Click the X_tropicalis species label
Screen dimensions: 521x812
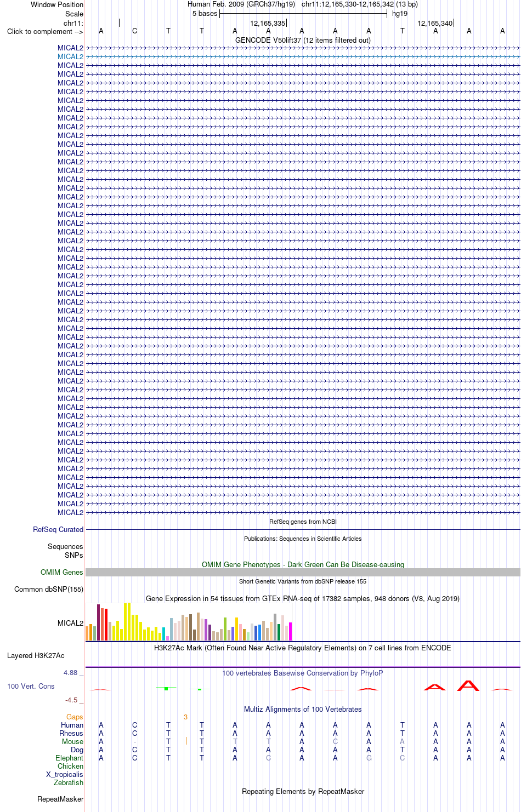click(65, 774)
